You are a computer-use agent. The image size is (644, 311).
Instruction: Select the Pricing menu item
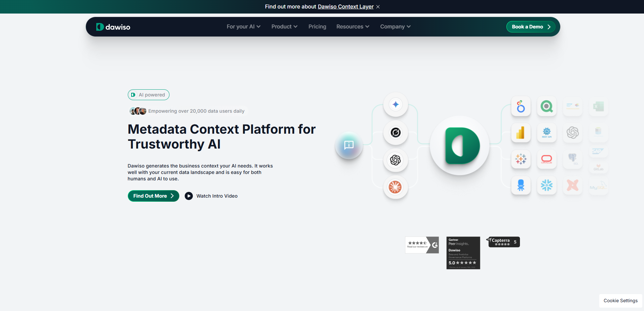(x=317, y=26)
